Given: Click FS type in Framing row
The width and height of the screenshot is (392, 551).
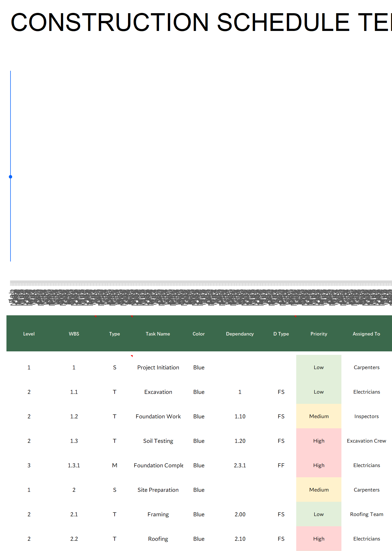Looking at the screenshot, I should point(281,514).
